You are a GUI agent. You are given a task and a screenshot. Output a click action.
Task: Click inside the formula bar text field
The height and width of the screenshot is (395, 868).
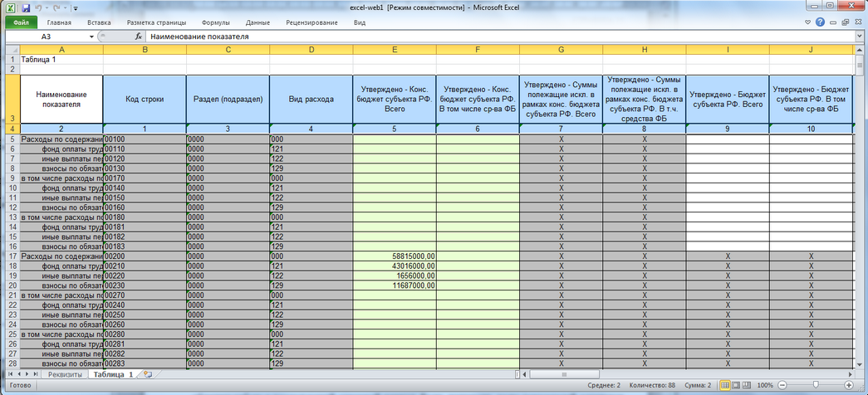(498, 37)
